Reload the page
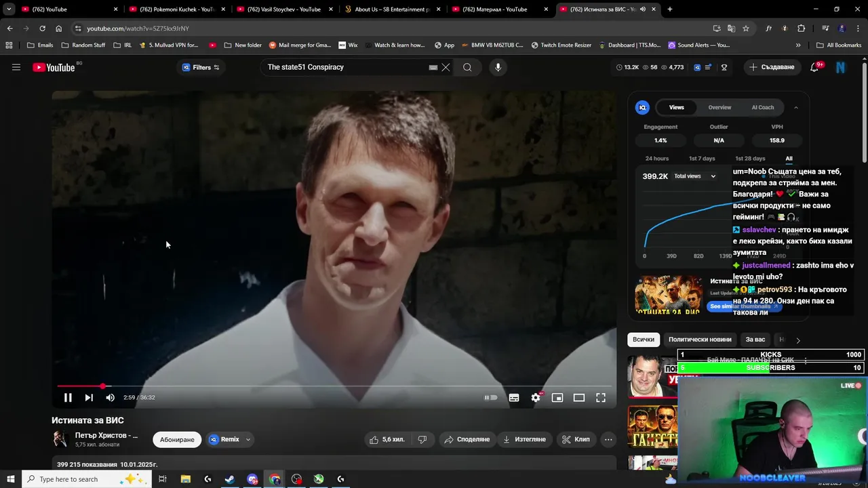 42,28
